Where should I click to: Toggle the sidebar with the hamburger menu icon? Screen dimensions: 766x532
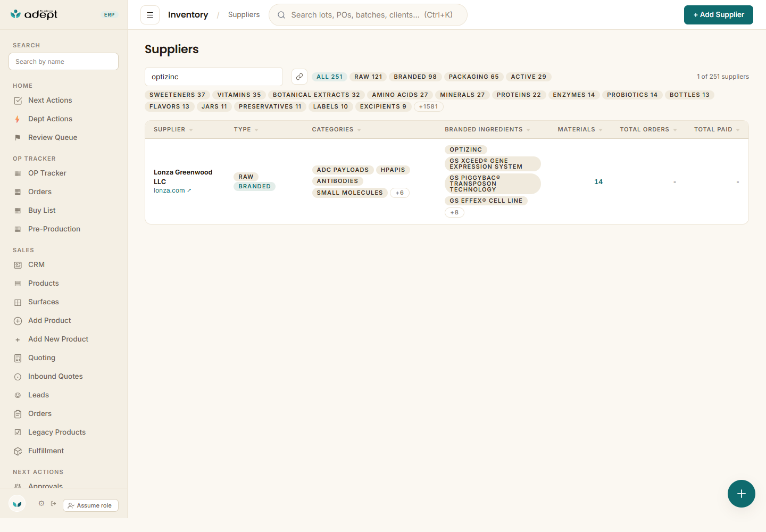coord(150,15)
